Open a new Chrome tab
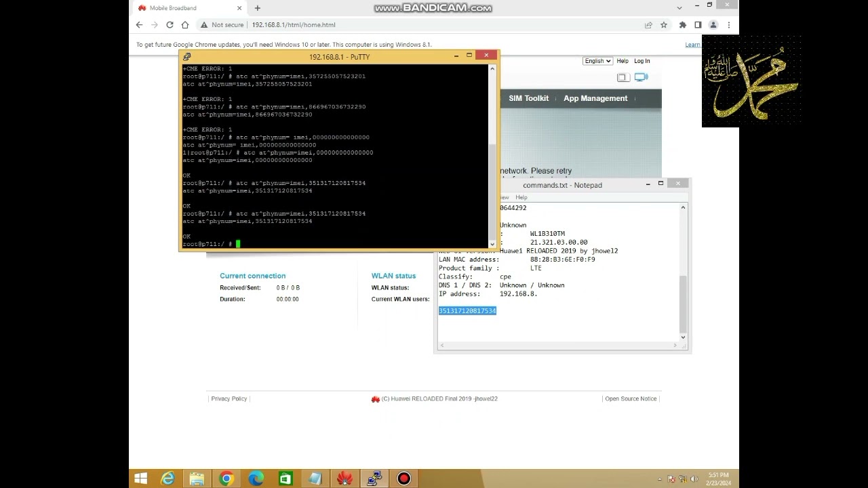 click(258, 8)
